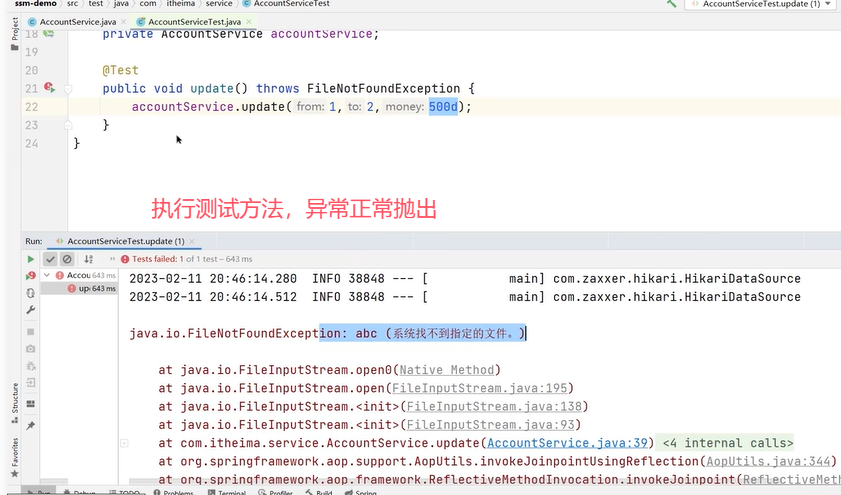841x495 pixels.
Task: Open the Structure side tab
Action: click(14, 403)
